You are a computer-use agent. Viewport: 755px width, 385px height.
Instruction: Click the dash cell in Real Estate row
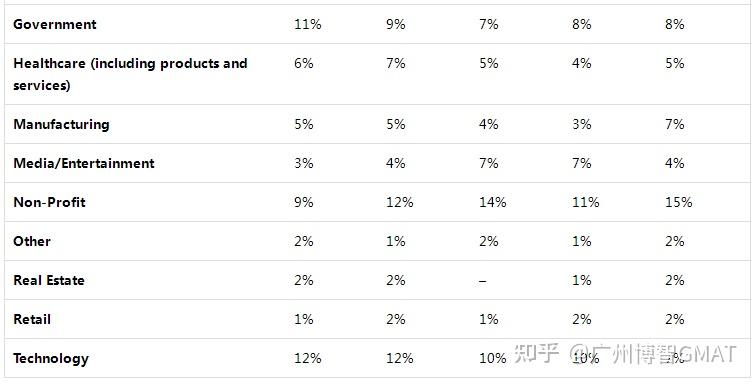click(483, 281)
